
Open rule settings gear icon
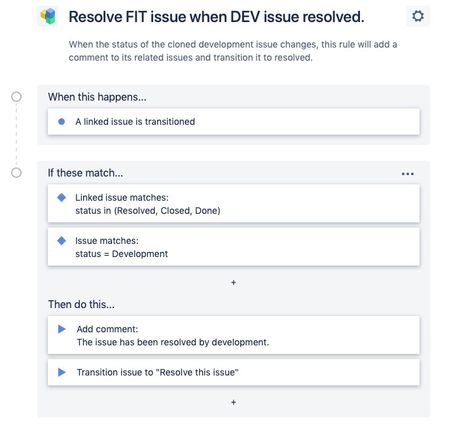pos(418,16)
